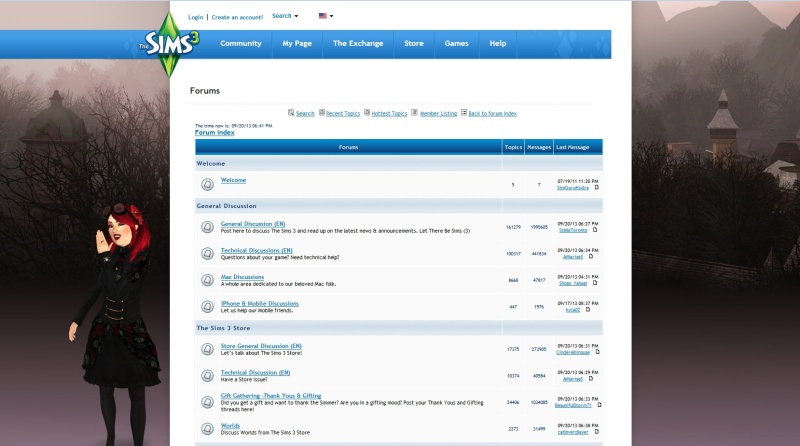This screenshot has height=446, width=800.
Task: Click the catloverplayer username link
Action: [573, 432]
